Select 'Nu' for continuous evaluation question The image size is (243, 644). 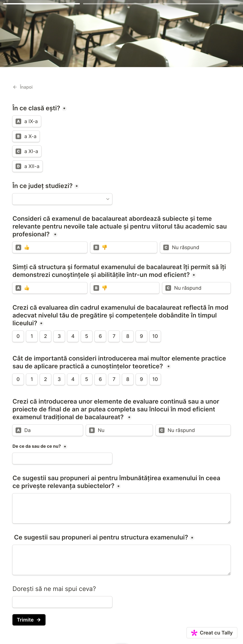pos(119,430)
